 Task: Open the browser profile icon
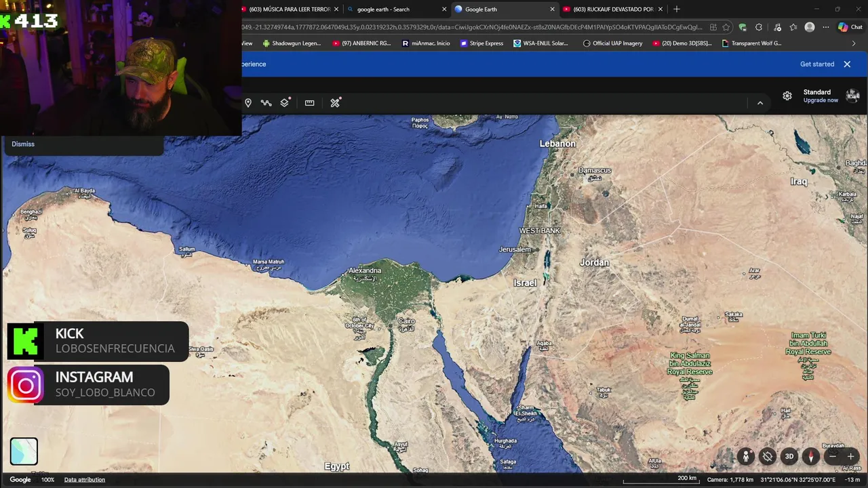pos(810,27)
